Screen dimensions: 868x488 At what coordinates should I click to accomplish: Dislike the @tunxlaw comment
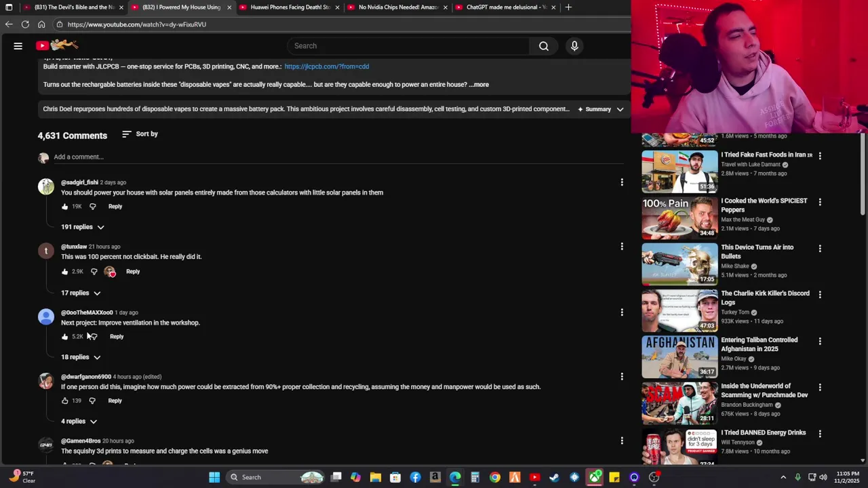pyautogui.click(x=94, y=272)
